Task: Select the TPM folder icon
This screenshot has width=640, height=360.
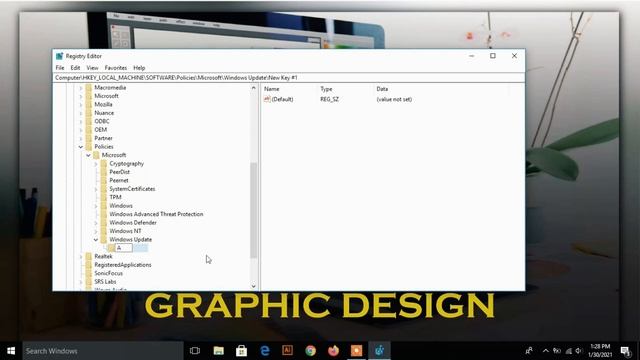Action: click(x=104, y=197)
